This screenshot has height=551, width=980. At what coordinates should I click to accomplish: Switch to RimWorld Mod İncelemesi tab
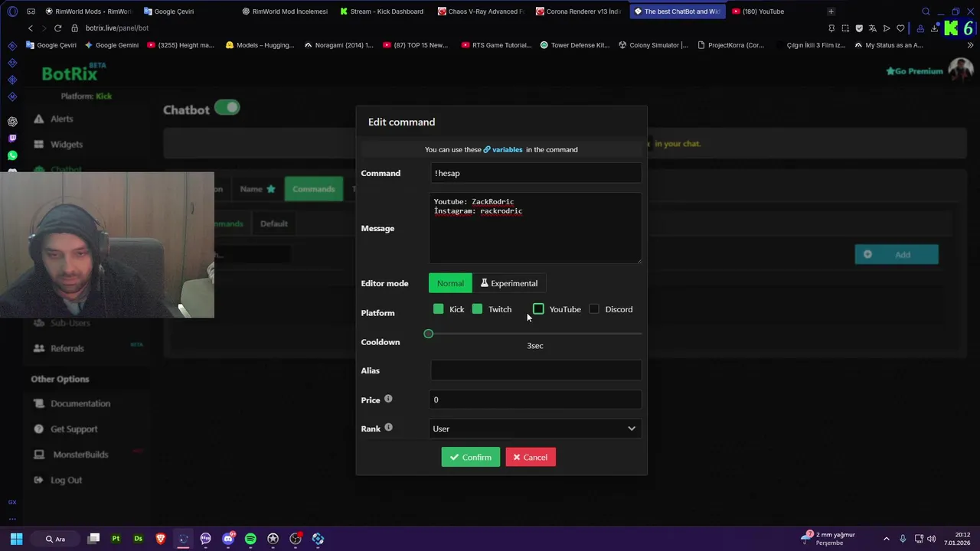pyautogui.click(x=284, y=11)
